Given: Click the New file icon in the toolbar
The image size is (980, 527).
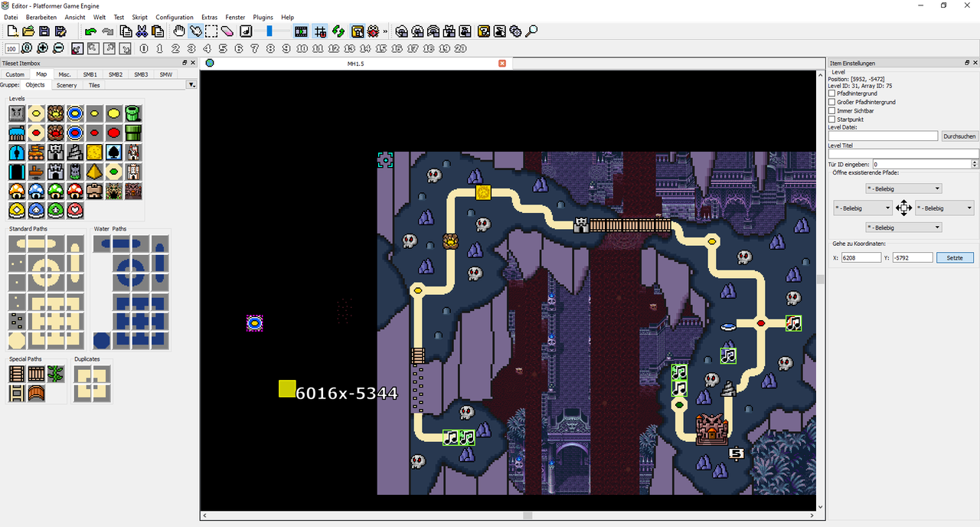Looking at the screenshot, I should 12,31.
